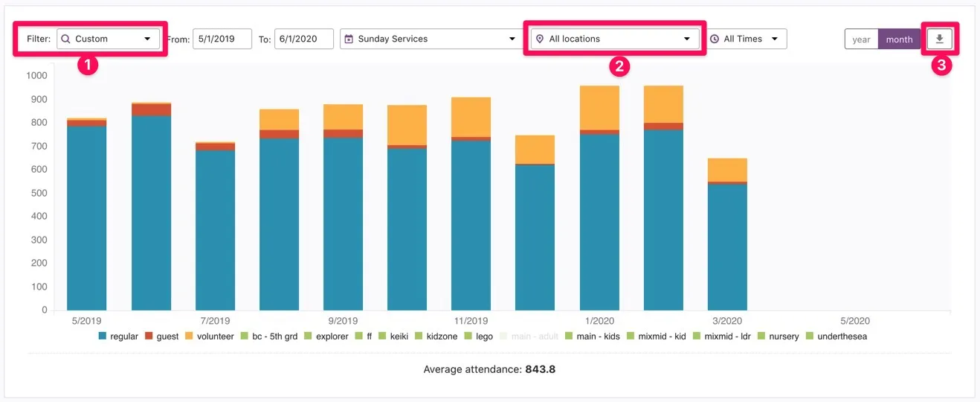Toggle the guest series in legend
The width and height of the screenshot is (980, 402).
click(161, 336)
